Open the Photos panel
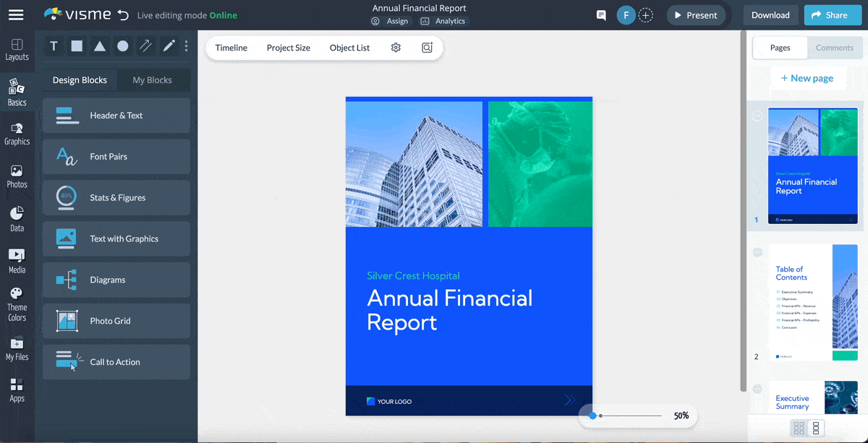The width and height of the screenshot is (868, 443). pyautogui.click(x=17, y=173)
